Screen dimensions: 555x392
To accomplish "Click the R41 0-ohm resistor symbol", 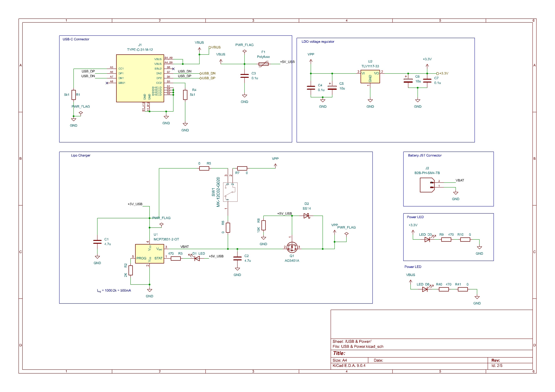I will (463, 289).
